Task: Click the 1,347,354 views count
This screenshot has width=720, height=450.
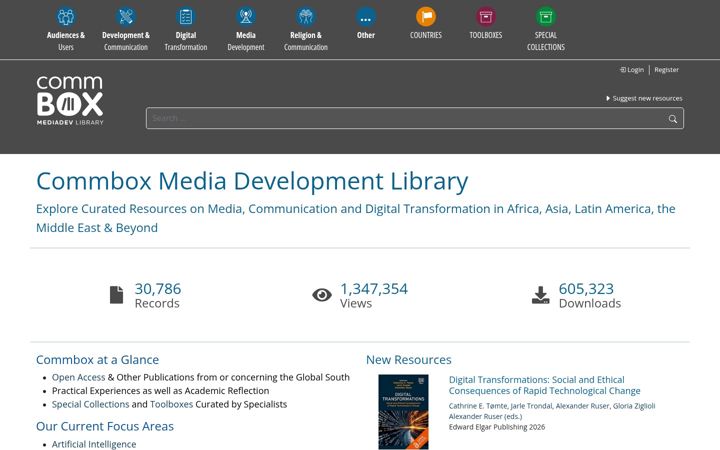Action: point(374,289)
